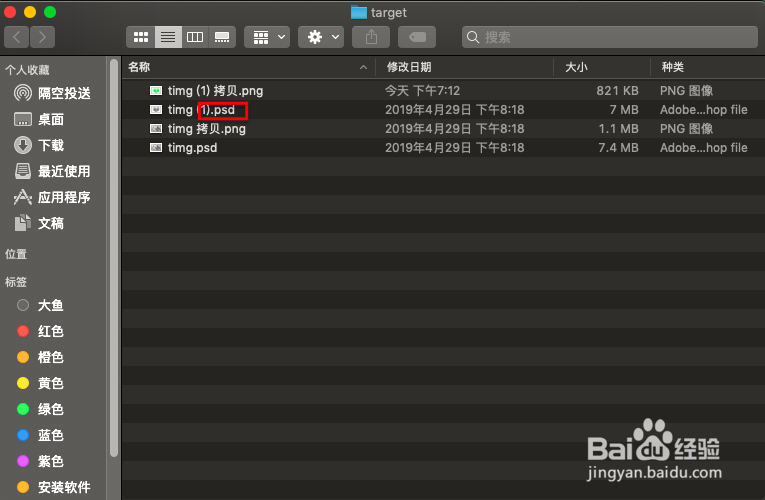Select the 大鱼 tag
This screenshot has height=500, width=765.
click(x=51, y=305)
